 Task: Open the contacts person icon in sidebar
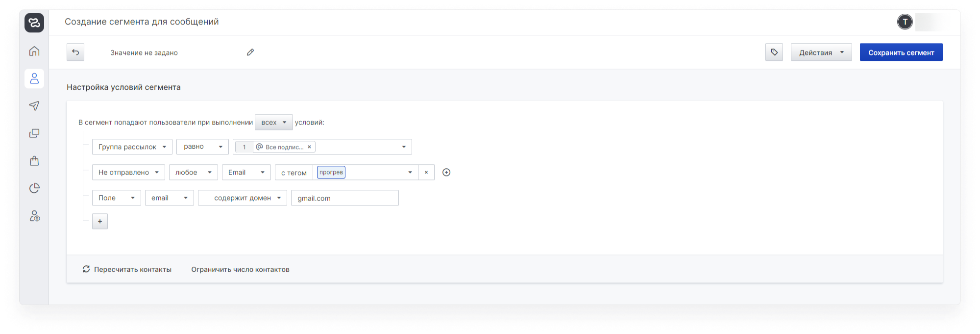[x=34, y=78]
